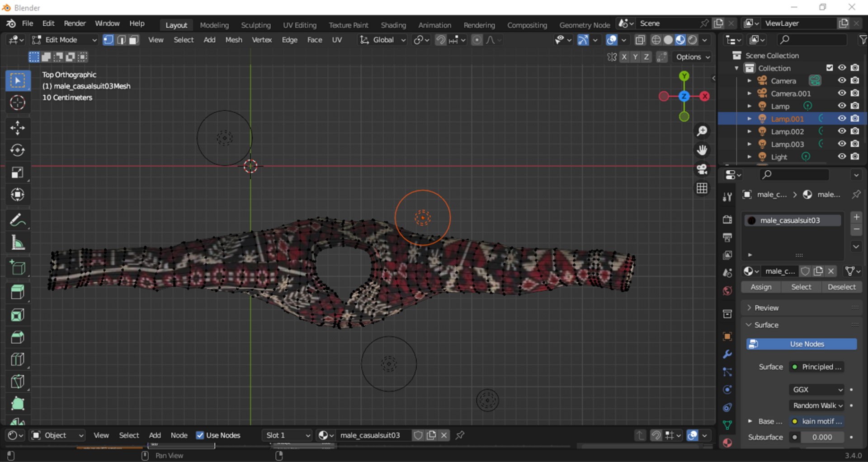Adjust the Subsurface value slider

point(821,437)
